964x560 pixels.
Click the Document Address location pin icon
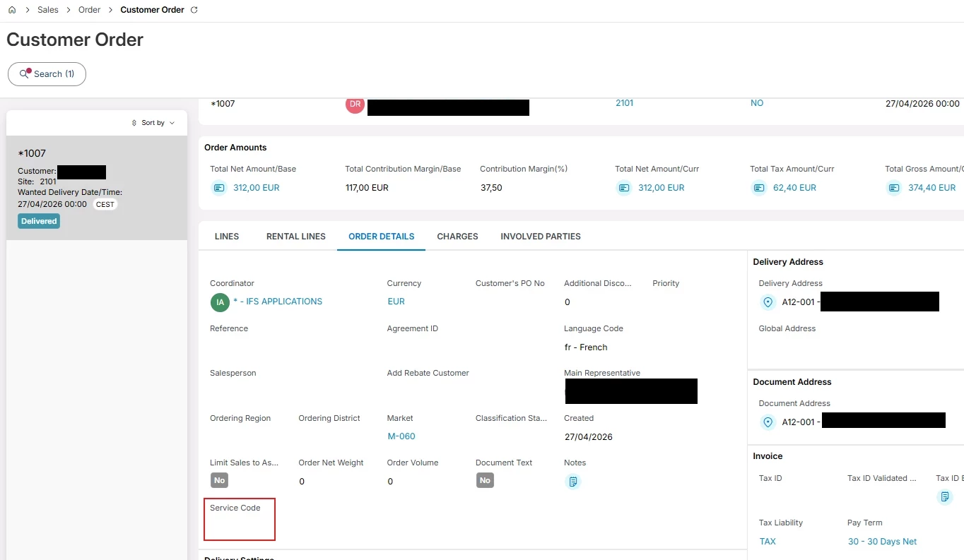(768, 422)
